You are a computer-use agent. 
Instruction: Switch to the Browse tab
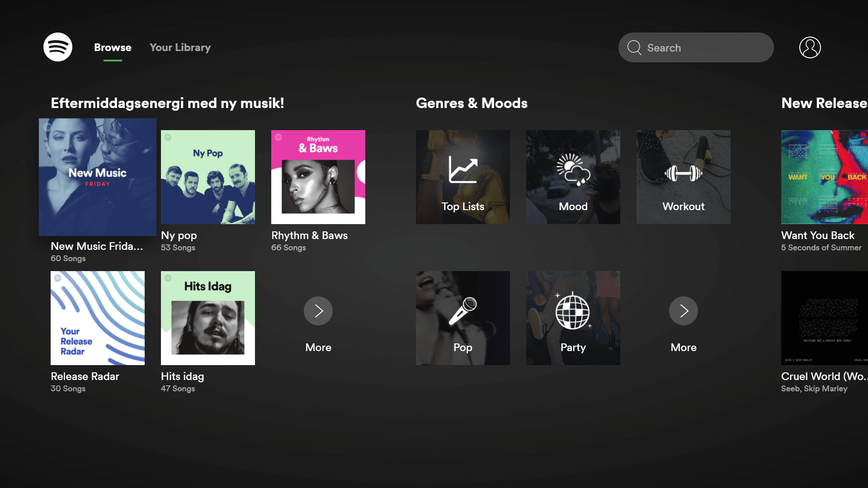tap(113, 47)
